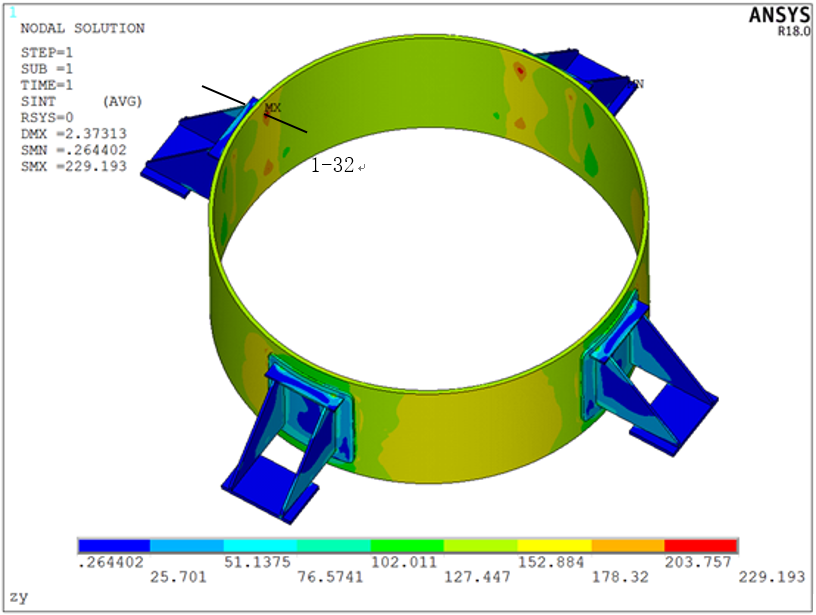Click the ANSYS logo text
Viewport: 816px width, 615px height.
click(779, 15)
